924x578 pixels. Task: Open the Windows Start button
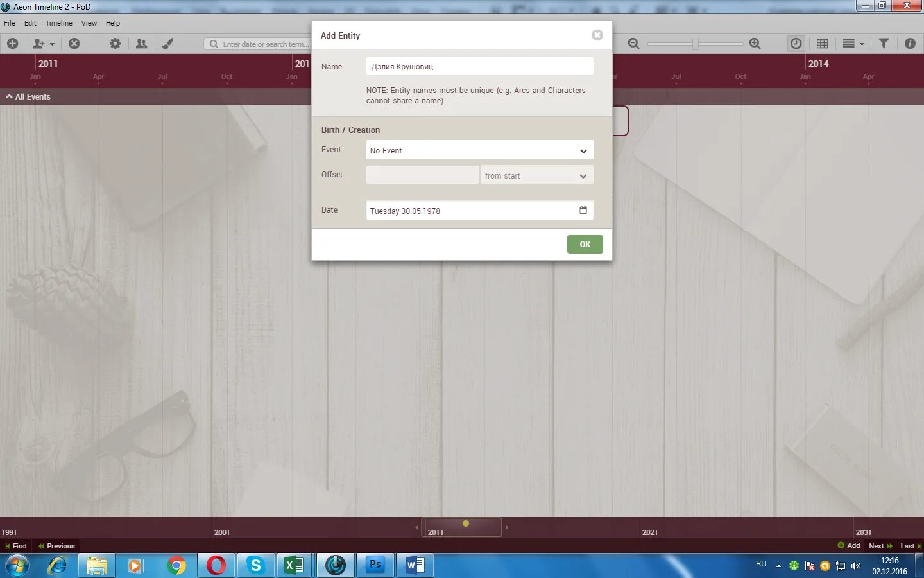point(17,566)
